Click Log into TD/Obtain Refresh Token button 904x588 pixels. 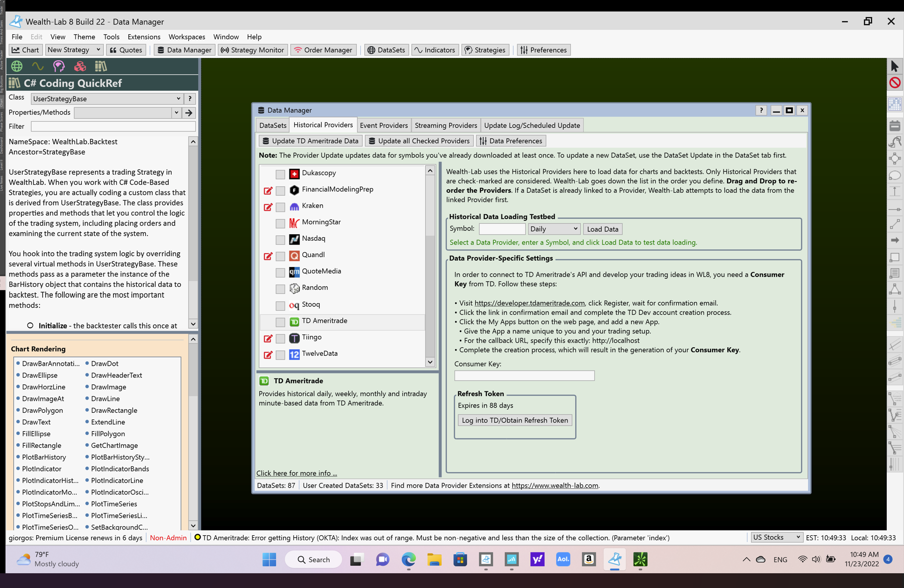(515, 420)
